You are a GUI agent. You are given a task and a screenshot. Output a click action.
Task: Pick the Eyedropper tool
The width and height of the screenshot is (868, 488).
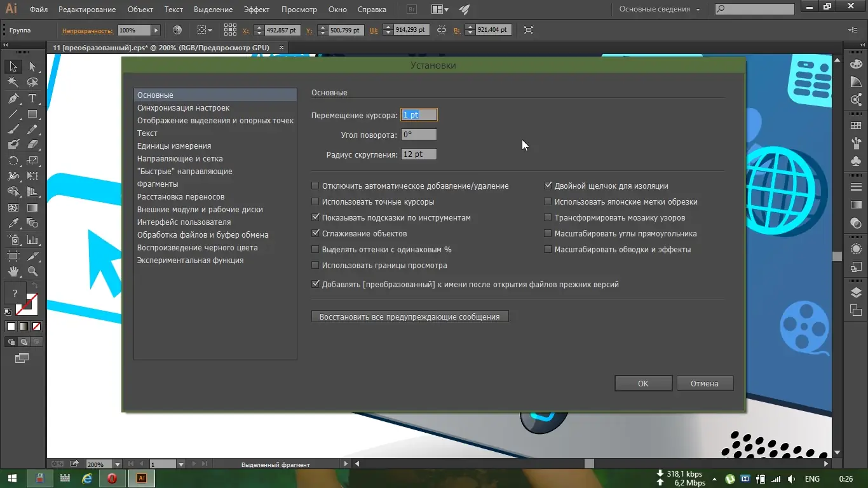click(x=13, y=223)
